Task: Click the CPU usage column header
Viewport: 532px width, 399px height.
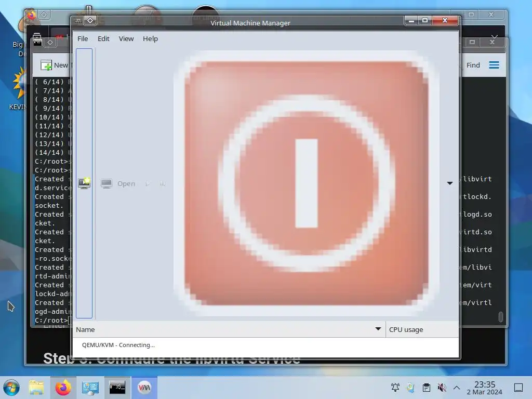Action: coord(422,329)
